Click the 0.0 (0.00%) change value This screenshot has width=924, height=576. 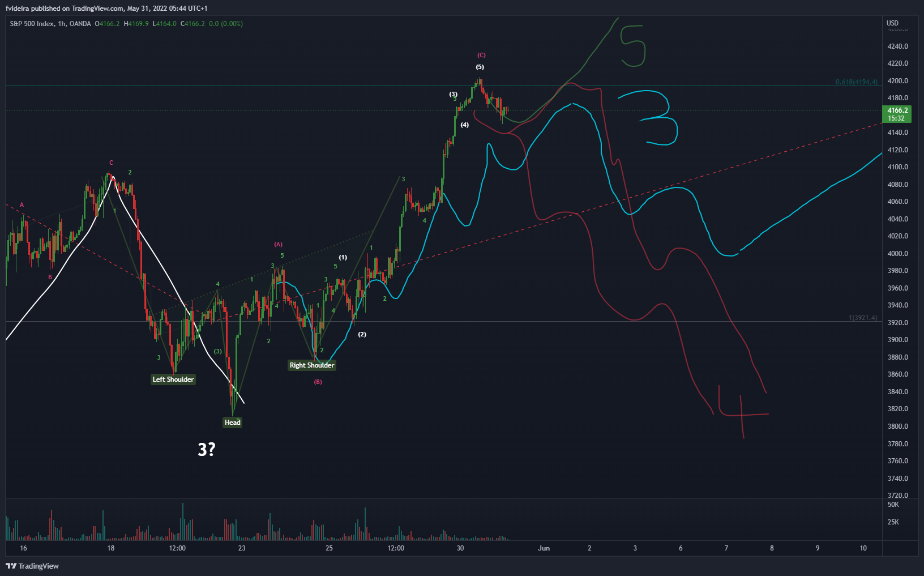[x=226, y=24]
